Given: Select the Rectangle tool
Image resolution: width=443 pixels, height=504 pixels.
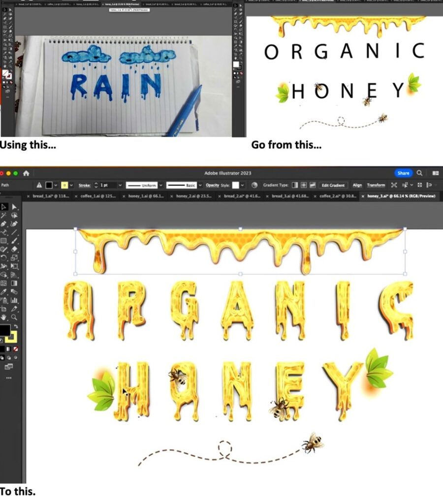Looking at the screenshot, I should 4,240.
